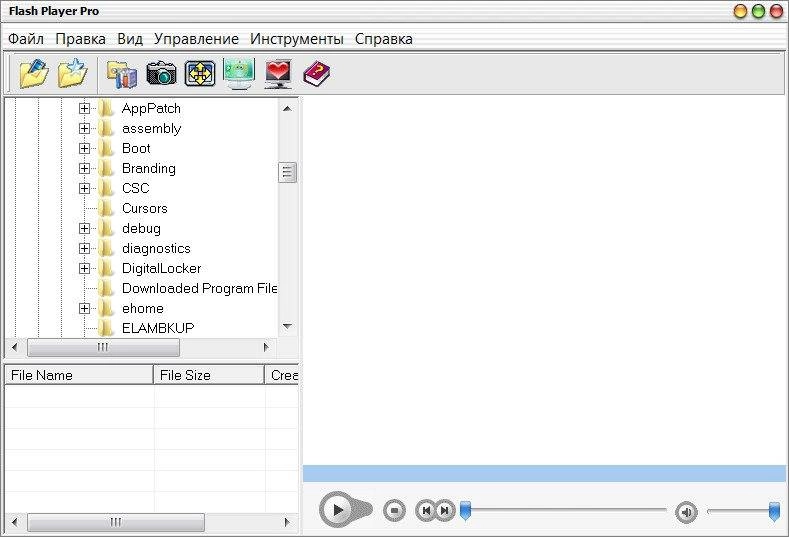Click the blue progress bar strip

(544, 474)
